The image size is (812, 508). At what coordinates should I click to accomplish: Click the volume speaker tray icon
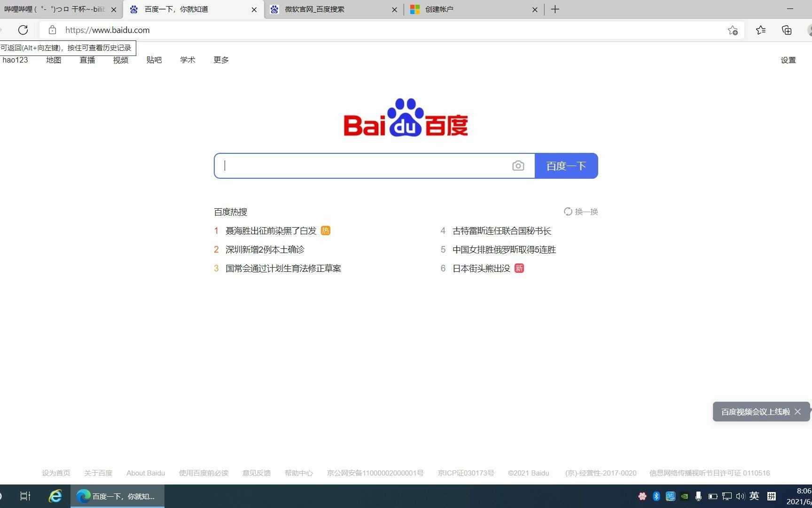pyautogui.click(x=741, y=496)
